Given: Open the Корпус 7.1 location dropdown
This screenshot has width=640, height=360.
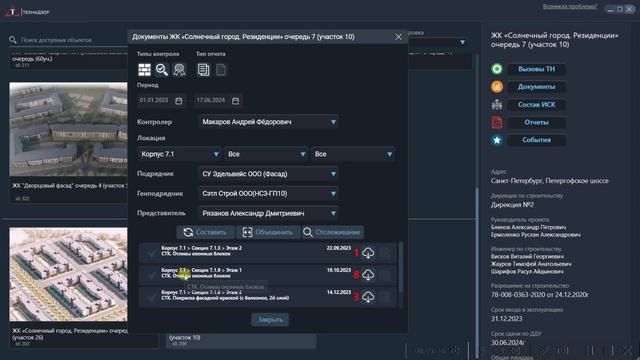Looking at the screenshot, I should tap(179, 154).
